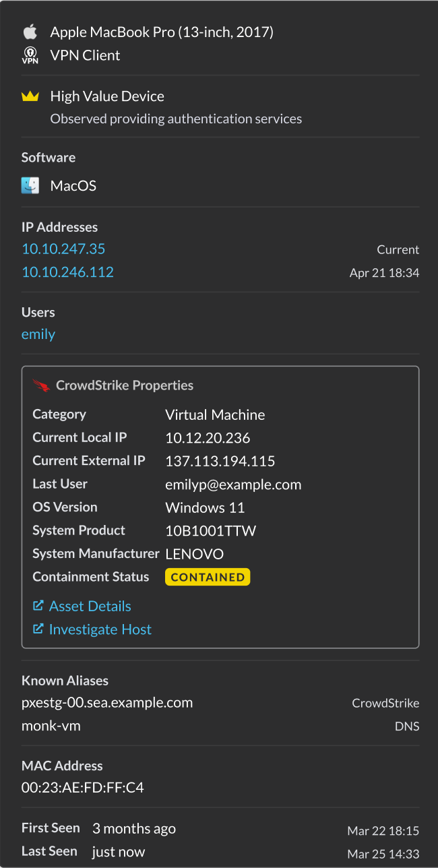Select the 'Virtual Machine' category value
Viewport: 438px width, 868px height.
point(215,414)
